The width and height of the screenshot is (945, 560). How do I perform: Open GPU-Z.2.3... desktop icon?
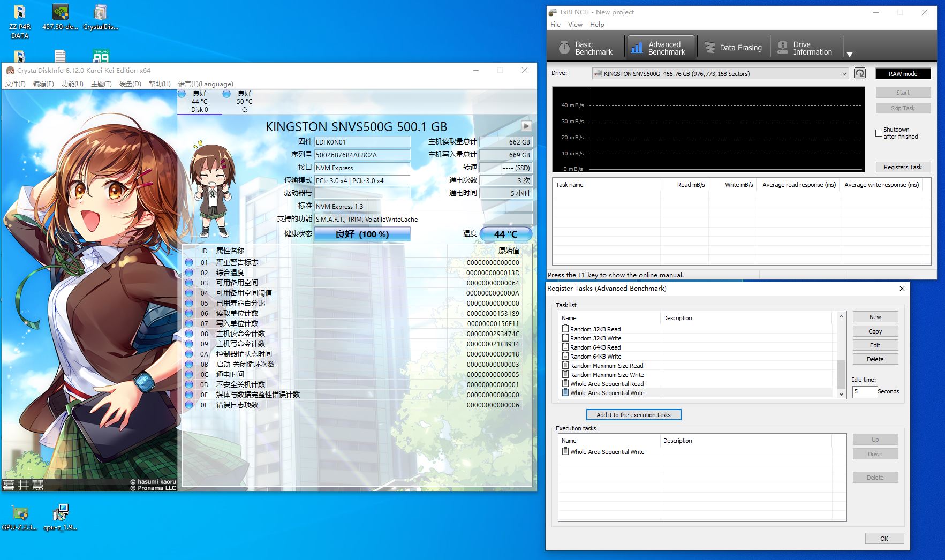pos(20,517)
